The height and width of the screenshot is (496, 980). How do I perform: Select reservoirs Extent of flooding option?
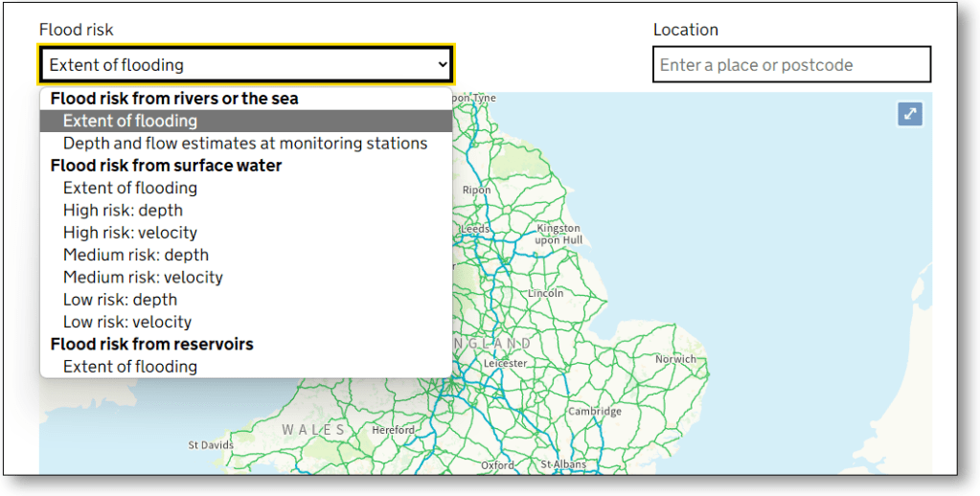tap(130, 367)
